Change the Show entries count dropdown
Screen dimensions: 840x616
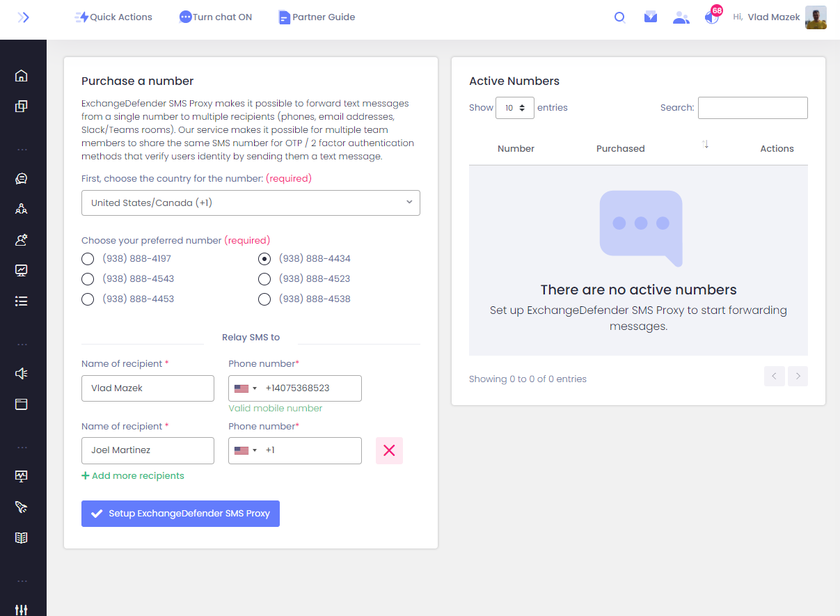click(x=514, y=108)
